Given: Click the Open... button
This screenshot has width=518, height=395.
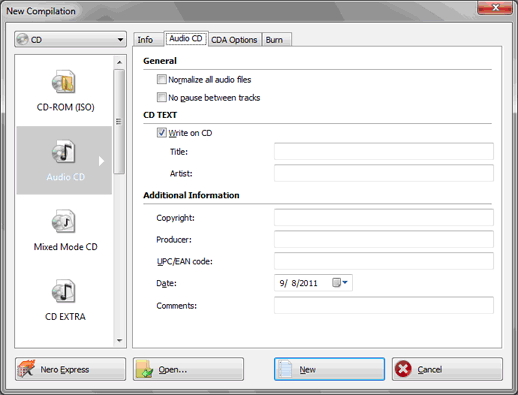Looking at the screenshot, I should (x=188, y=369).
